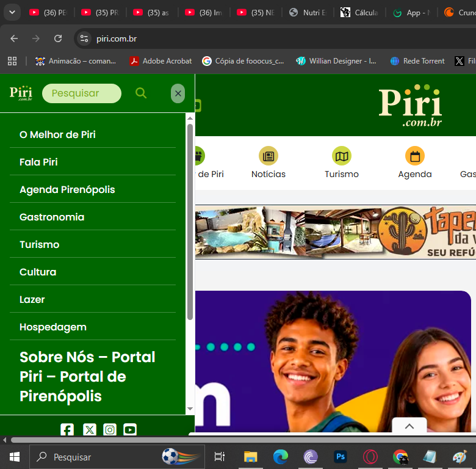This screenshot has width=476, height=469.
Task: Launch Microsoft Edge from the taskbar
Action: pos(280,457)
